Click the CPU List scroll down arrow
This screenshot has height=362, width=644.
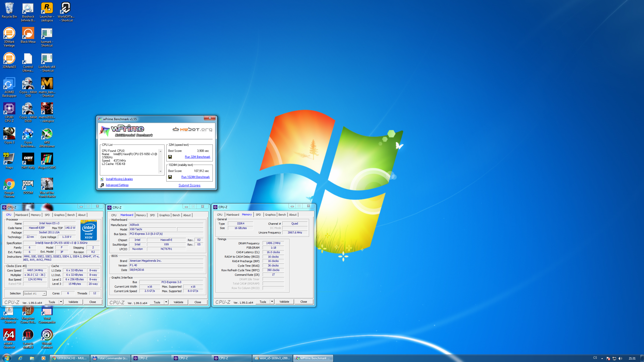pos(160,171)
